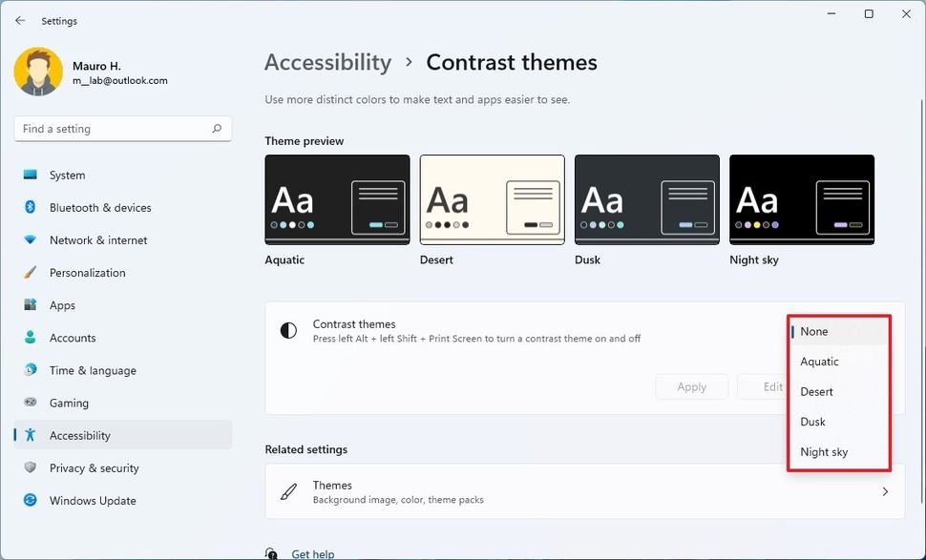The width and height of the screenshot is (926, 560).
Task: Open Bluetooth & devices via its Bluetooth icon
Action: 34,207
